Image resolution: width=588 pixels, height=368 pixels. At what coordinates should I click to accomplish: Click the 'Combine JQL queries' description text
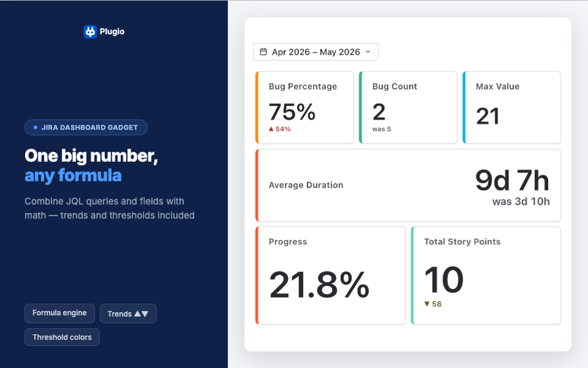point(109,209)
